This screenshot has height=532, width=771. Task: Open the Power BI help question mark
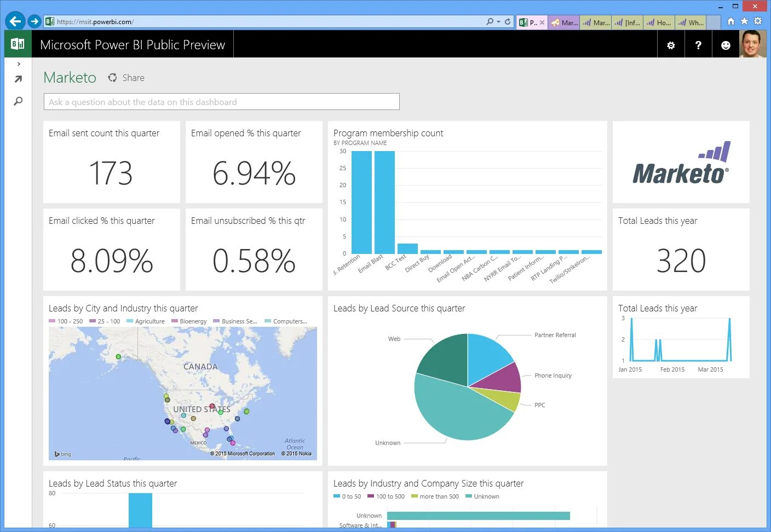click(x=698, y=45)
